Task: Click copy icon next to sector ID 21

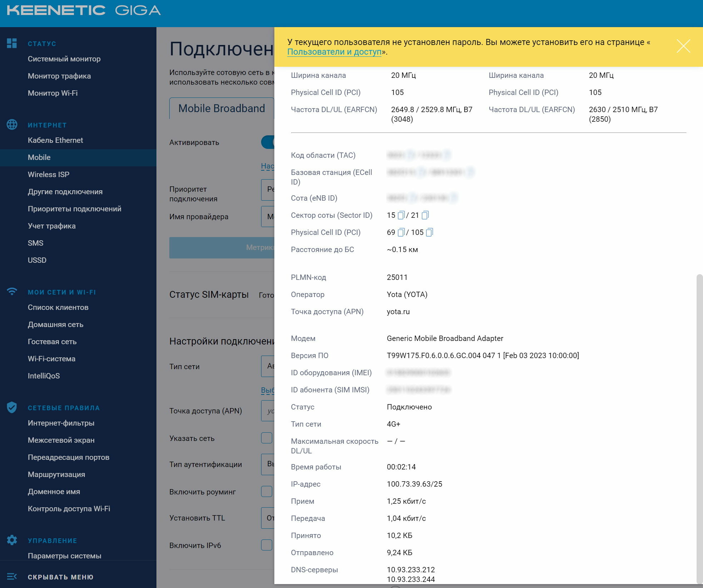Action: coord(425,215)
